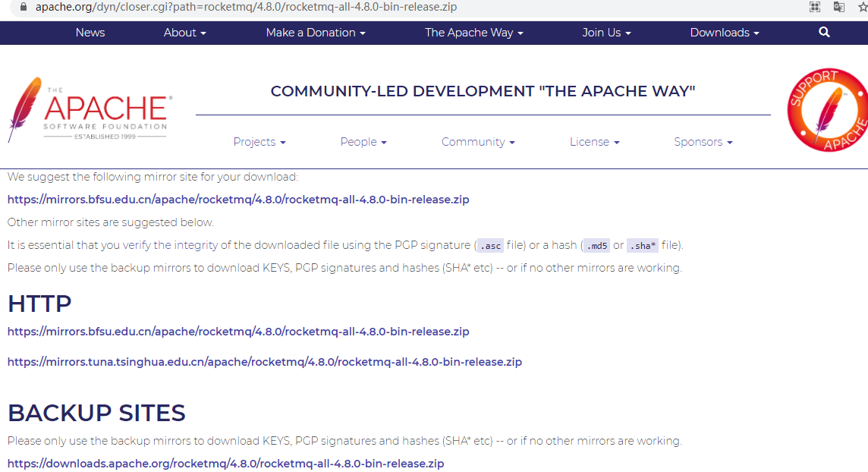Click the .sha* code label
Image resolution: width=868 pixels, height=472 pixels.
click(643, 246)
